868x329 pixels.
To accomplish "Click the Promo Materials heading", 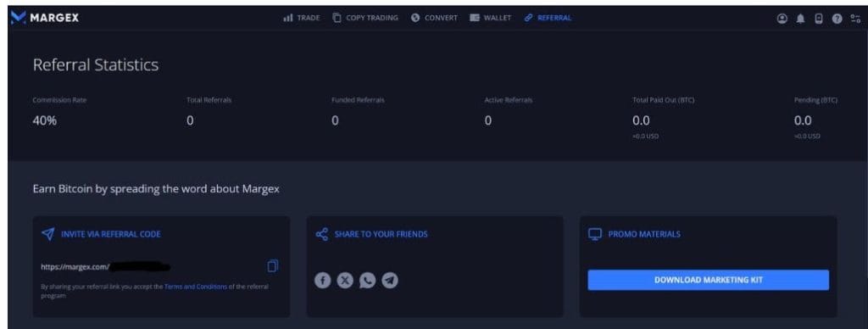I will (x=644, y=234).
